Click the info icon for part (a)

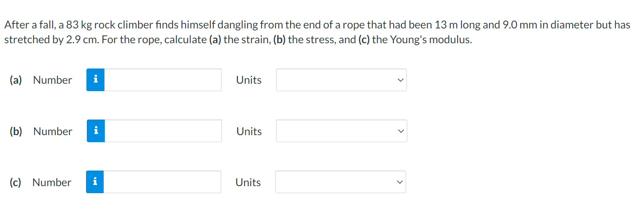tap(95, 80)
